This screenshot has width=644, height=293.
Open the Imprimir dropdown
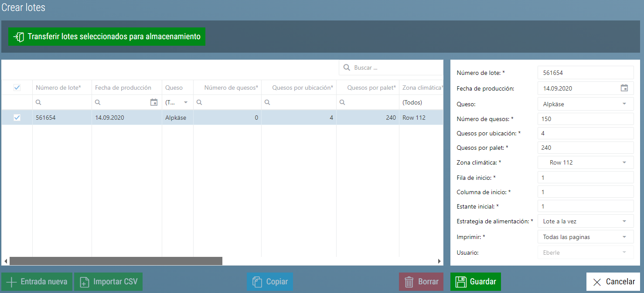[x=586, y=237]
